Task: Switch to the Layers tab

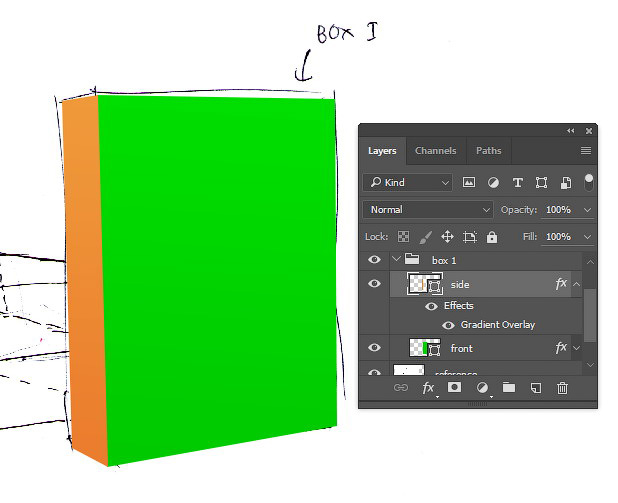Action: pyautogui.click(x=382, y=151)
